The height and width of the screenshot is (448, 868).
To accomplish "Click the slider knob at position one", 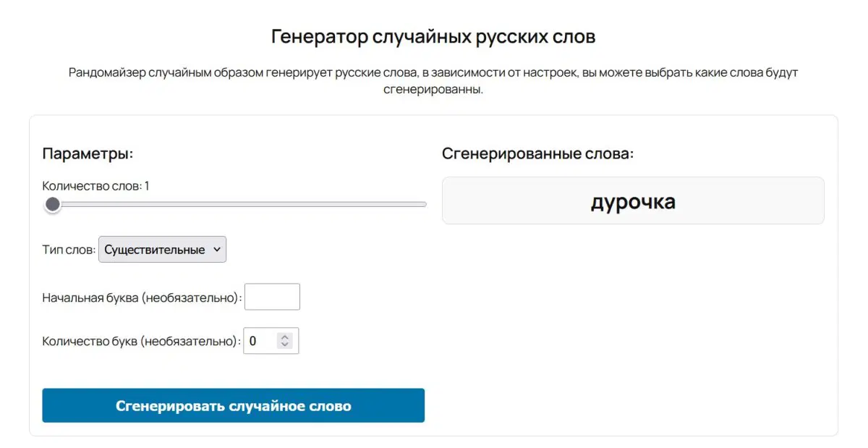I will [51, 205].
